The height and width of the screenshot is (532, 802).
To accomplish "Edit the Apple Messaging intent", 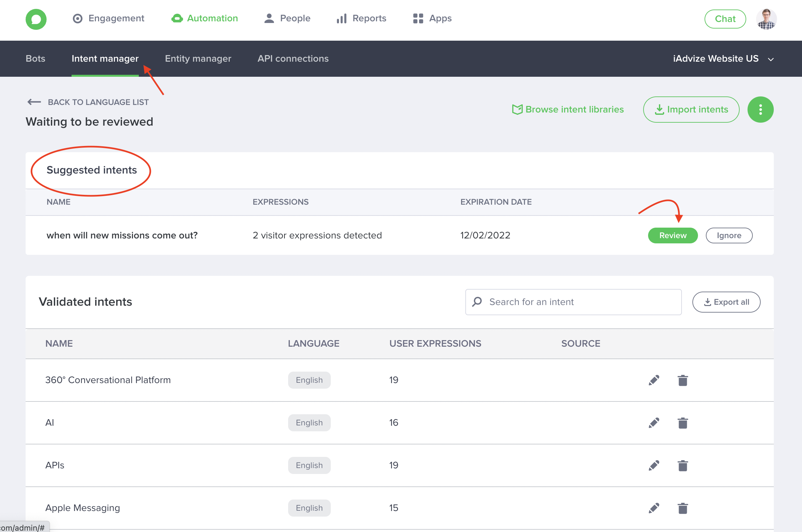I will 654,508.
